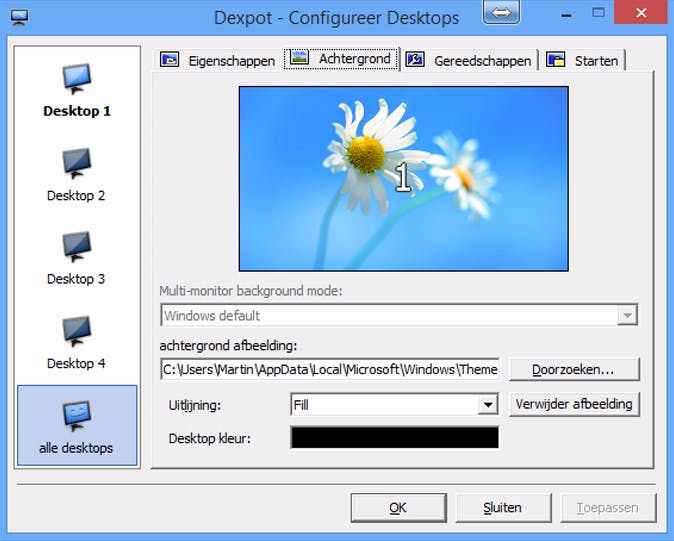Image resolution: width=674 pixels, height=541 pixels.
Task: Switch to the Eigenschappen tab
Action: (x=218, y=60)
